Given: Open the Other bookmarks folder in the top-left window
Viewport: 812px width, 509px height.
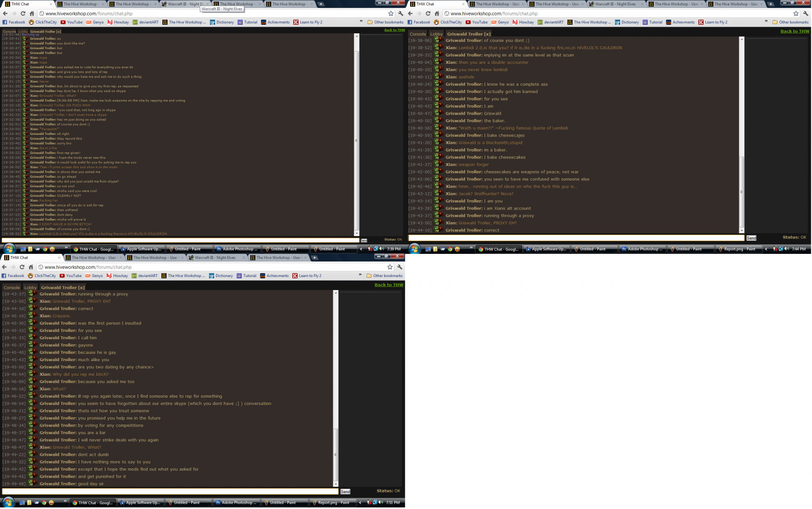Looking at the screenshot, I should coord(385,22).
